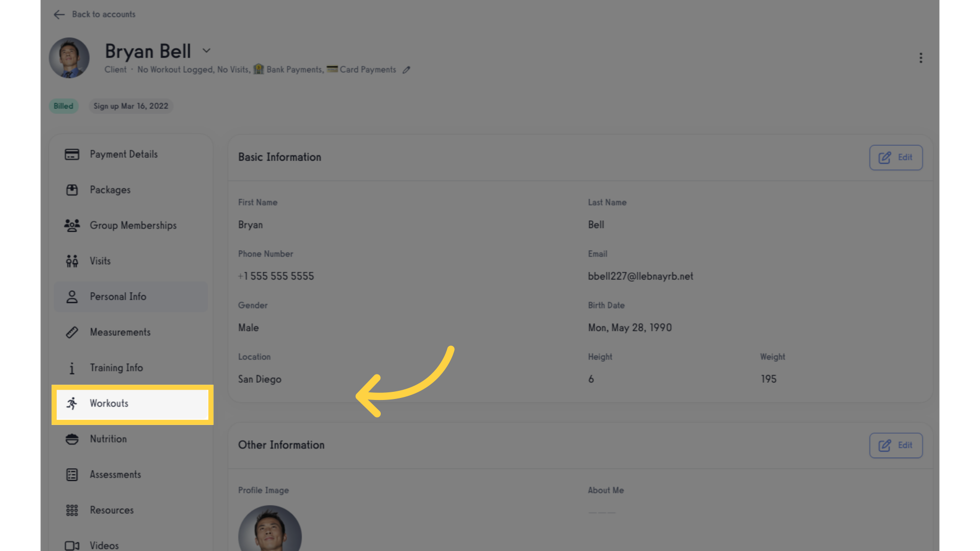The image size is (980, 551).
Task: Open the Visits section
Action: (131, 261)
